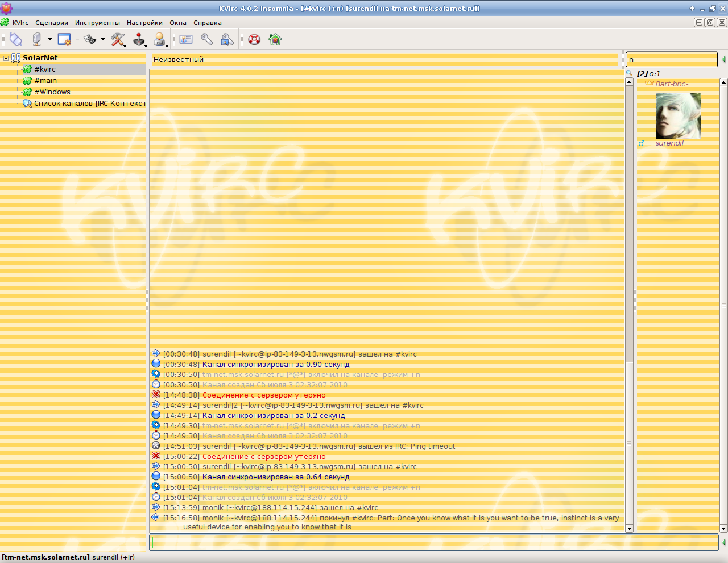728x563 pixels.
Task: Switch to the #kvirc channel
Action: 45,69
